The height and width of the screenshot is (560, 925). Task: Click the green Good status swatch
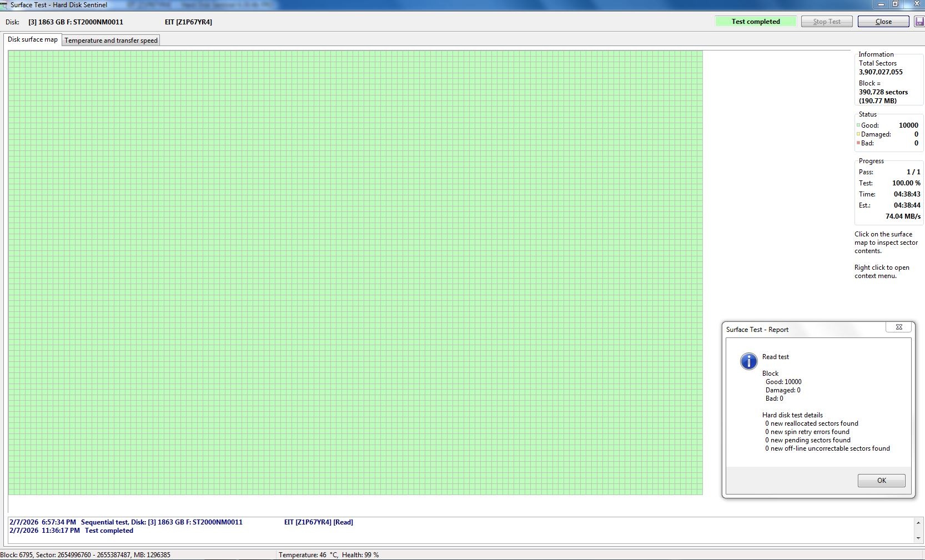(x=858, y=125)
